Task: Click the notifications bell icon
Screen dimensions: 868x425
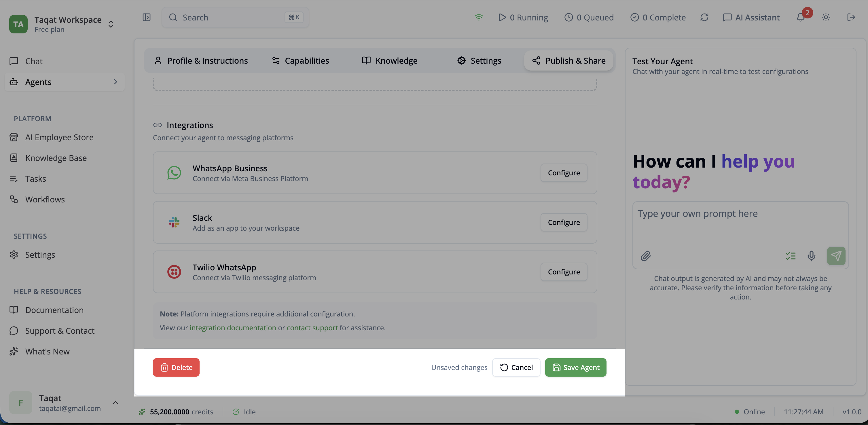Action: point(801,18)
